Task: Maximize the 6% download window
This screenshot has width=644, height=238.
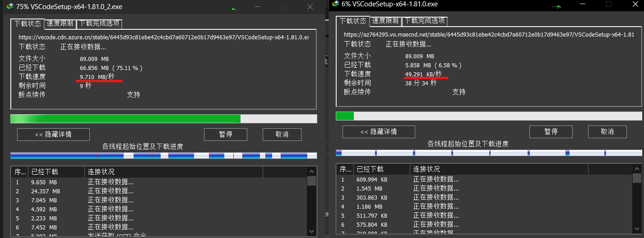Action: (x=608, y=4)
